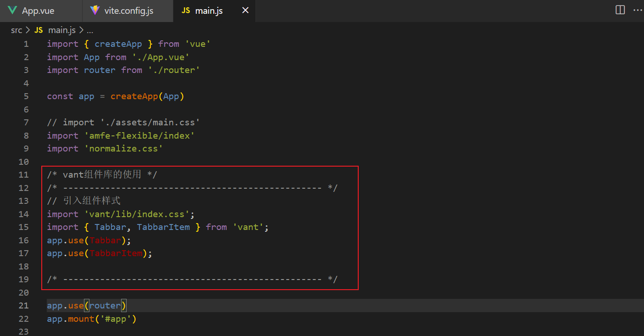The height and width of the screenshot is (336, 644).
Task: Click the 'vant组件库的使用' comment
Action: (x=102, y=175)
